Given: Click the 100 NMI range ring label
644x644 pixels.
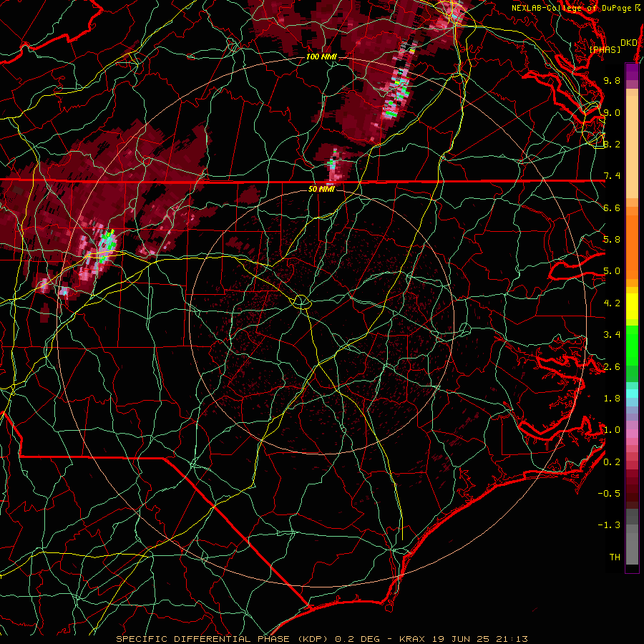Looking at the screenshot, I should click(321, 57).
